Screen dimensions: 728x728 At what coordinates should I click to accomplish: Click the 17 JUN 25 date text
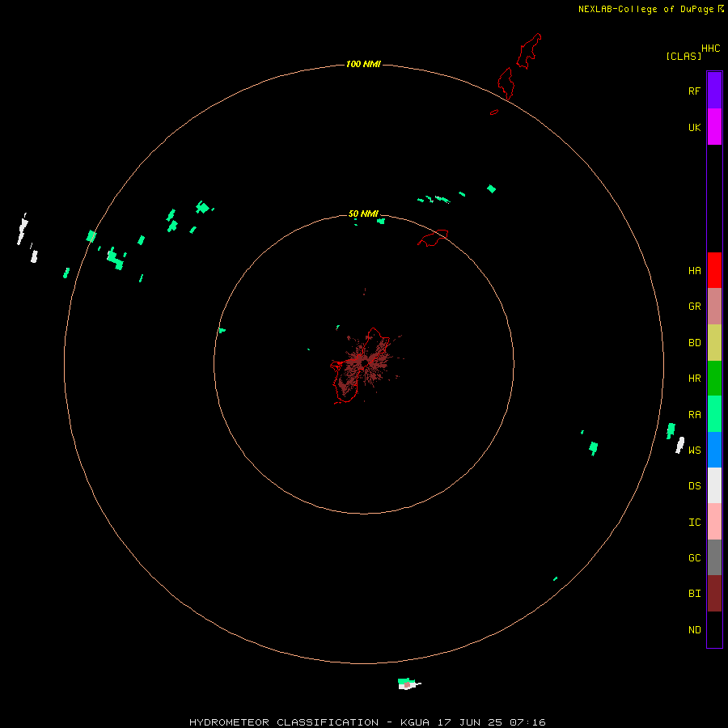pos(470,722)
